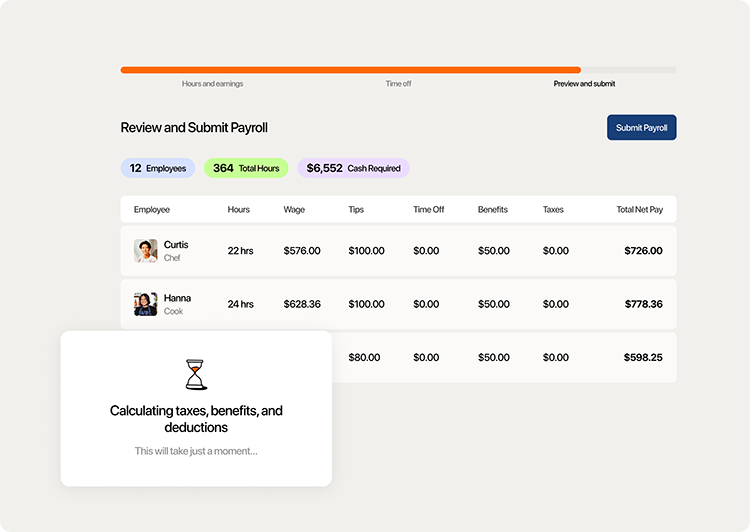
Task: Click the Submit Payroll button
Action: (x=641, y=128)
